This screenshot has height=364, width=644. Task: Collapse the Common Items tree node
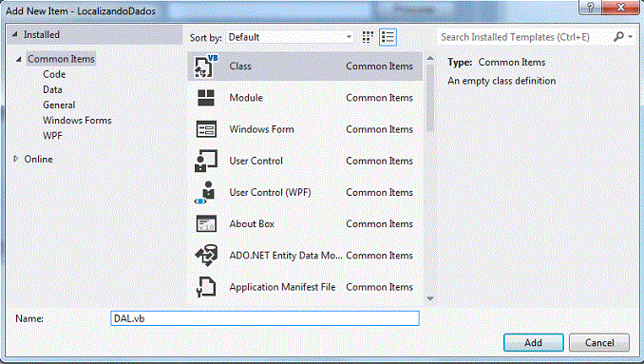18,59
